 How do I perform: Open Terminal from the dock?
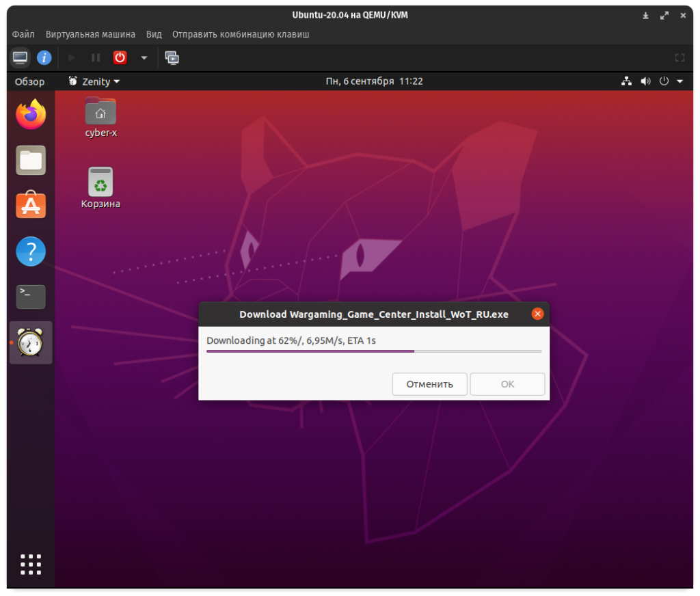(31, 297)
